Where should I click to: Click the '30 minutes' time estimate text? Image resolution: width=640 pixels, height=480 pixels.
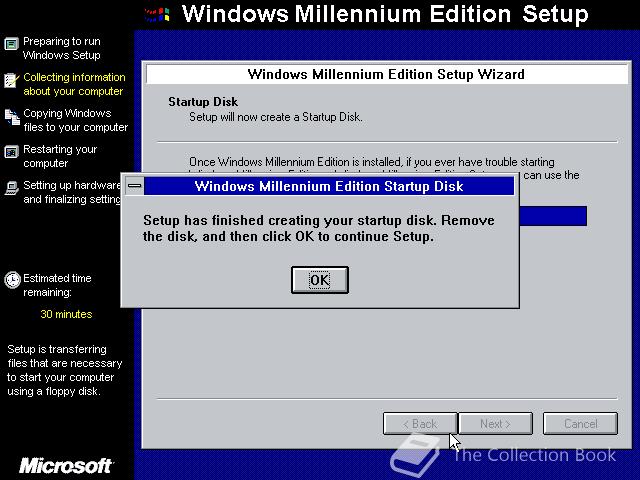coord(66,314)
